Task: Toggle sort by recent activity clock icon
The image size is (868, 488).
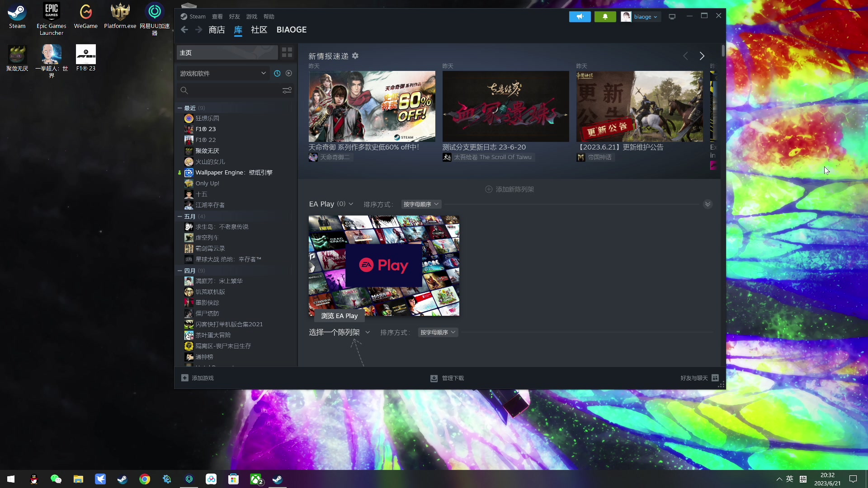Action: pos(277,73)
